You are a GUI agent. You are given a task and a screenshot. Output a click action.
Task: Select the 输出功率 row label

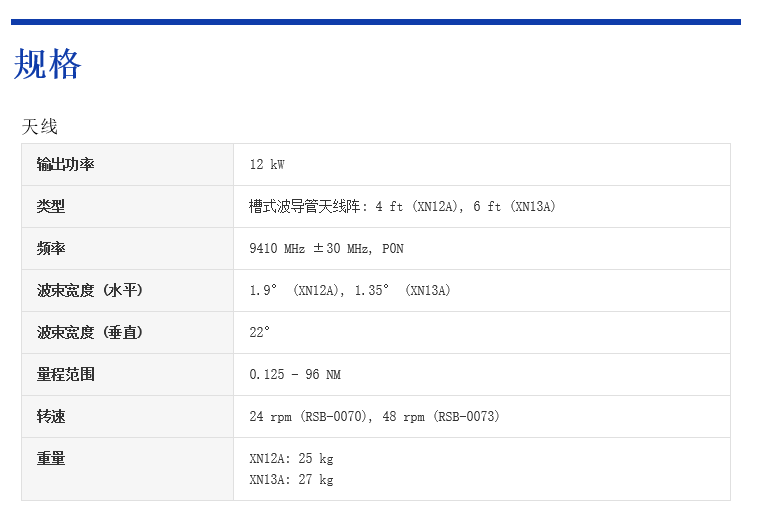pos(65,165)
